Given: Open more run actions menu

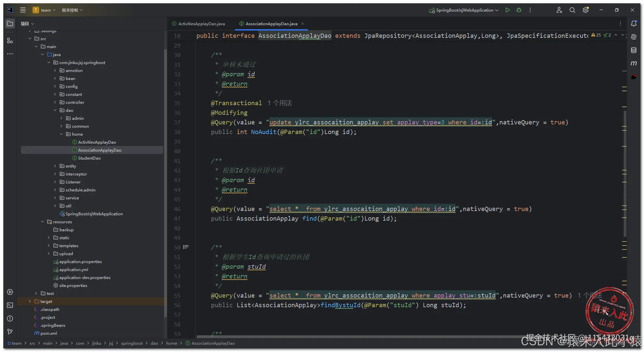Looking at the screenshot, I should click(x=530, y=10).
